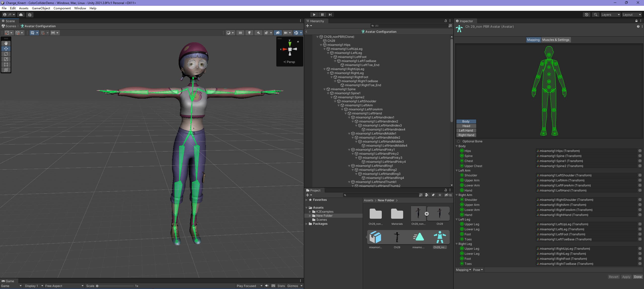The width and height of the screenshot is (644, 289).
Task: Click the Right Hand body-part button
Action: tap(466, 135)
